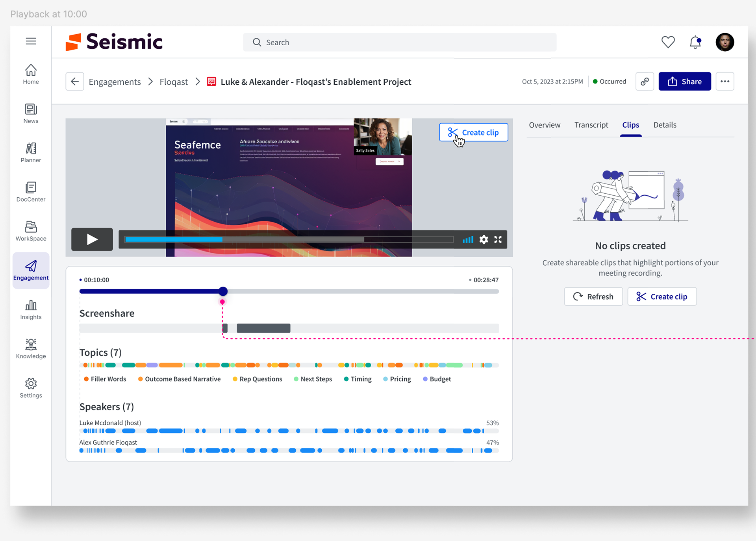
Task: Open favorites heart icon
Action: [668, 42]
